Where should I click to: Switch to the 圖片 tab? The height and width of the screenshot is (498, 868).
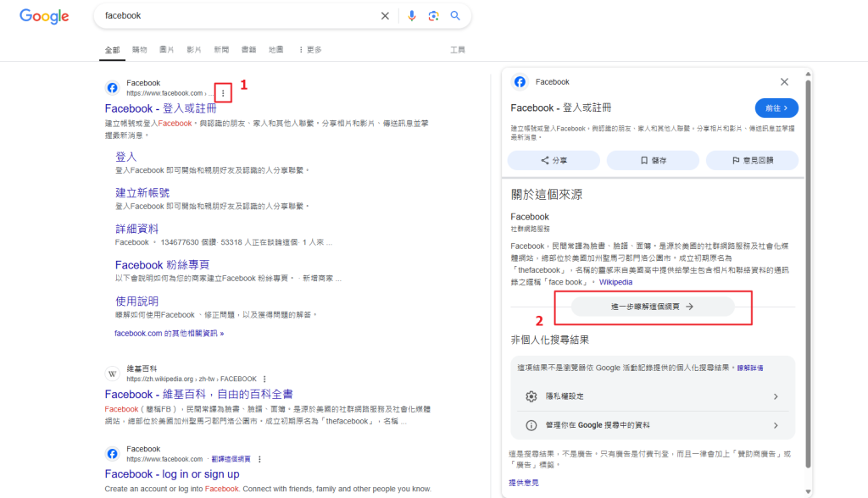[x=167, y=50]
